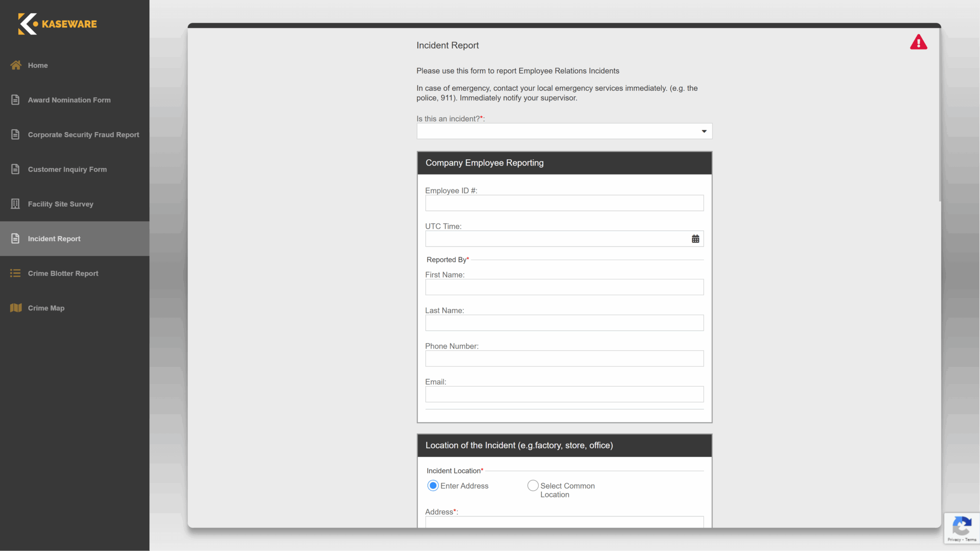
Task: Click the Customer Inquiry Form document icon
Action: [x=15, y=169]
